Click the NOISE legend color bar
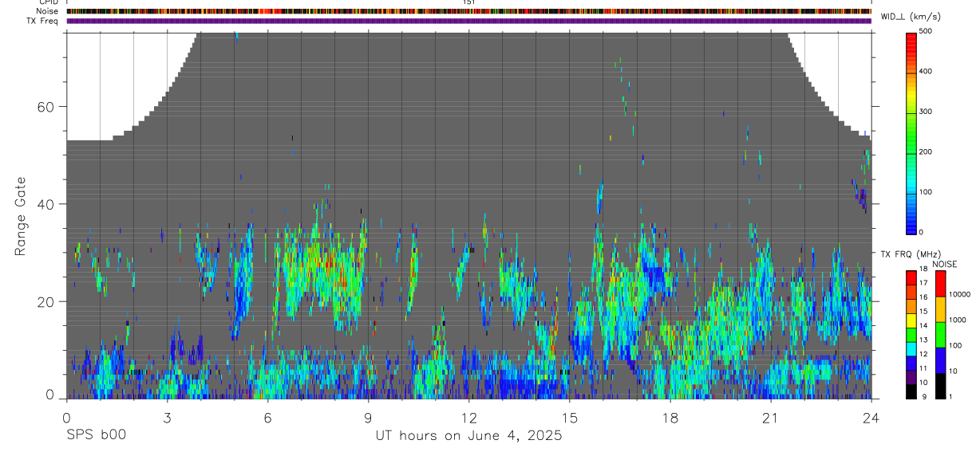Viewport: 980px width, 452px height. (941, 335)
